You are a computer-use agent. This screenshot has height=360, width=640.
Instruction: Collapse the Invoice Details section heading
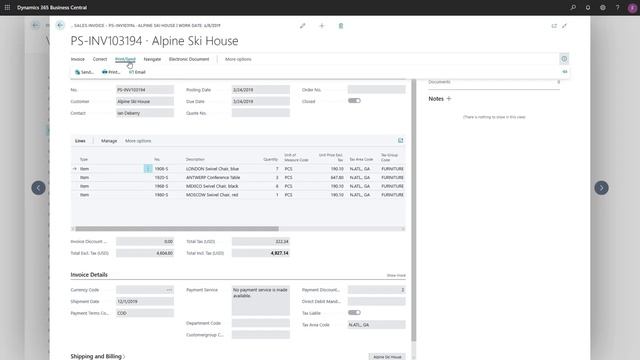tap(89, 275)
